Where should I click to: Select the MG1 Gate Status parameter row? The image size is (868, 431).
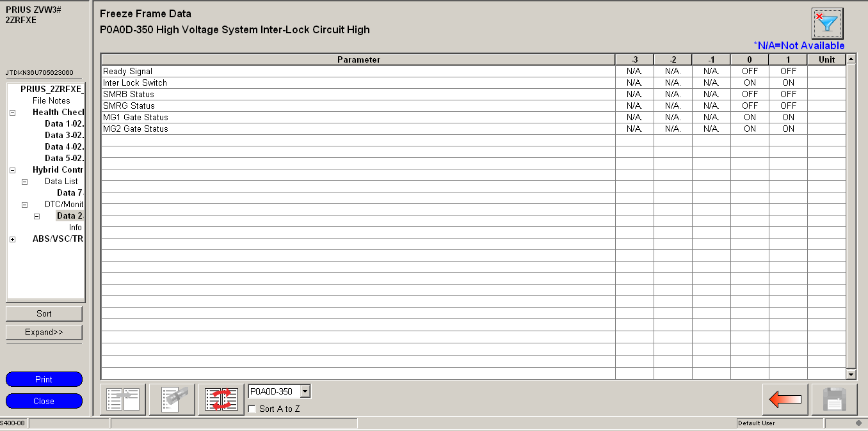[x=474, y=118]
